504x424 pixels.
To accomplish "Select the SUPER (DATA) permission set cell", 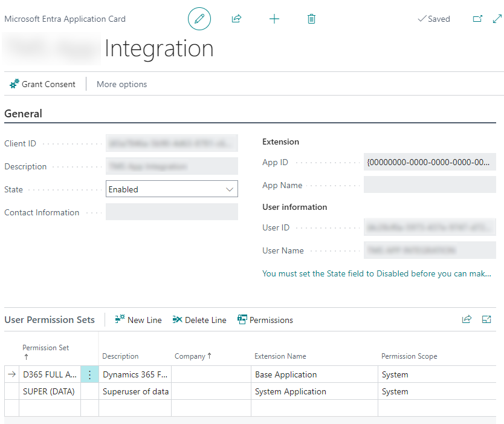I will point(50,391).
